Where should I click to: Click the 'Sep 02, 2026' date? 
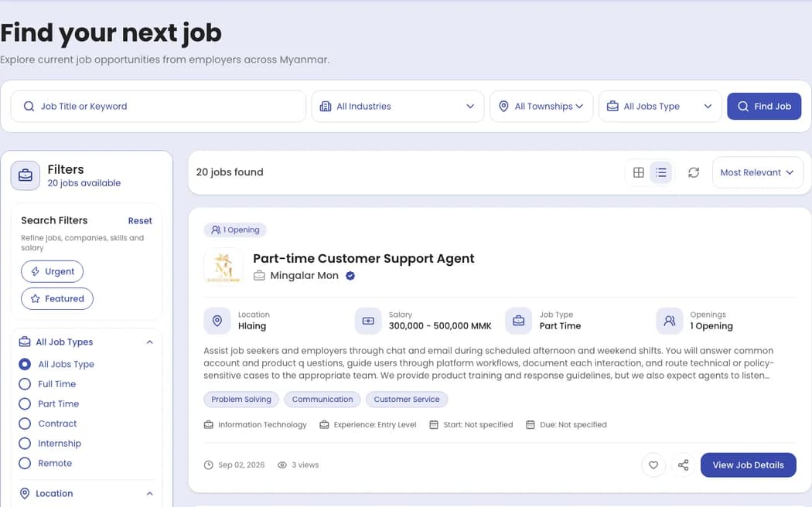tap(241, 465)
